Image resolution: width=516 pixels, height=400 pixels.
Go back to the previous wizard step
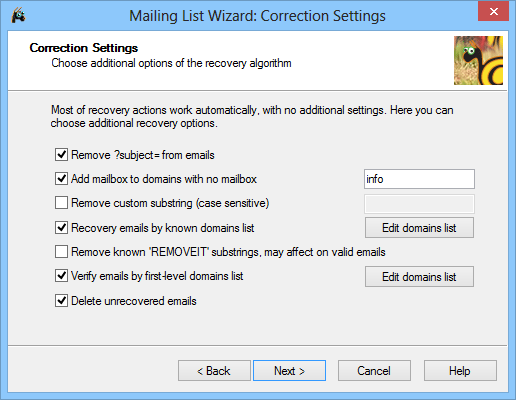[x=214, y=370]
